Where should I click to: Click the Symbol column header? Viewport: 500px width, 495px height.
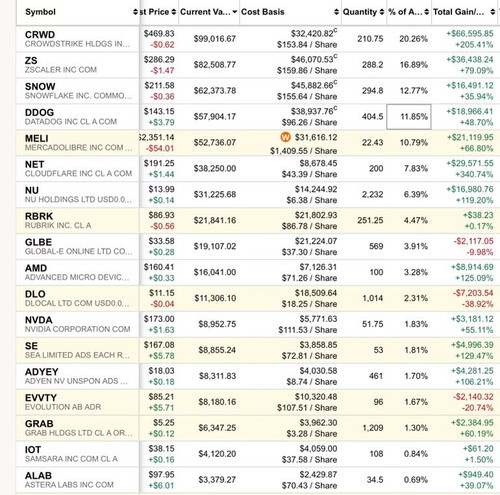pos(40,12)
